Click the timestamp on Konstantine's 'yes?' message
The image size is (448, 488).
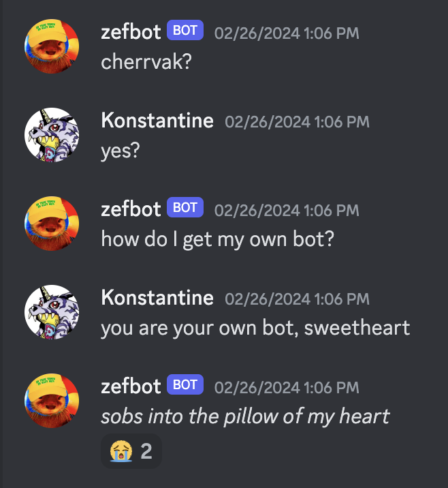298,122
